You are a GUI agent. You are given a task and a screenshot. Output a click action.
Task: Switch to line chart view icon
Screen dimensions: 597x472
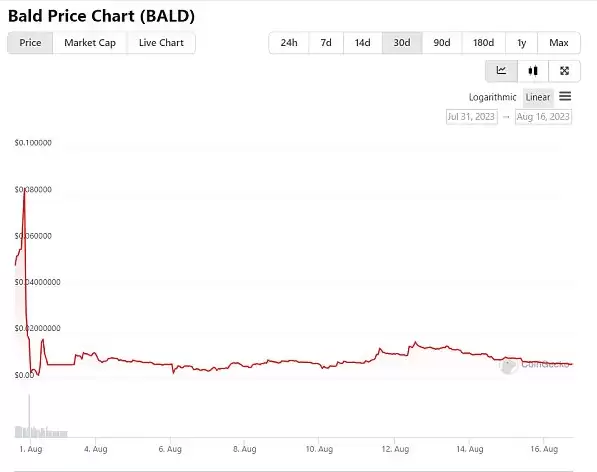click(x=501, y=71)
